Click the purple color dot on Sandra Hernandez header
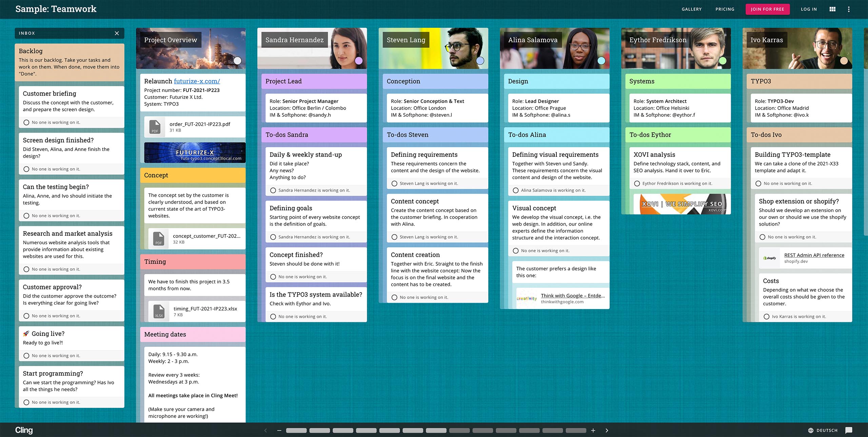The height and width of the screenshot is (437, 868). [359, 61]
